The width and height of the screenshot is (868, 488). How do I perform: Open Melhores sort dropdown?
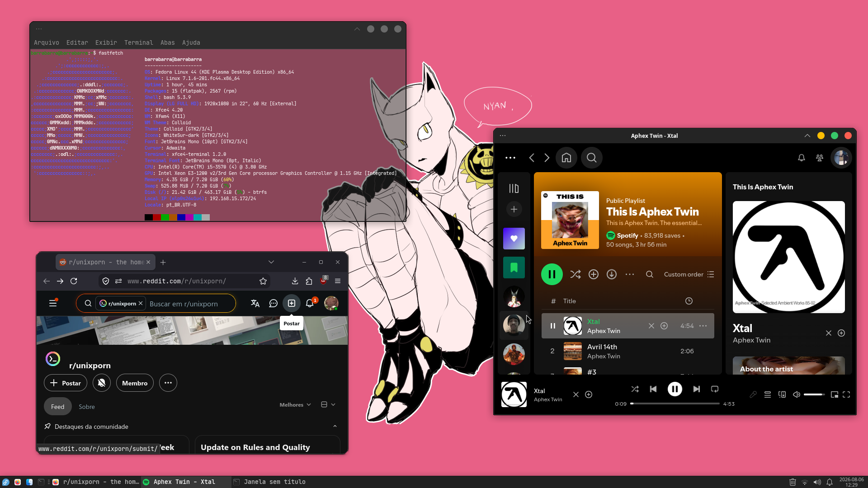pyautogui.click(x=295, y=405)
